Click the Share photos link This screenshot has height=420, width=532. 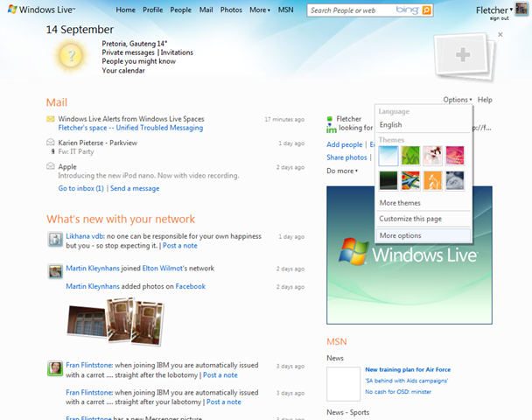tap(346, 157)
